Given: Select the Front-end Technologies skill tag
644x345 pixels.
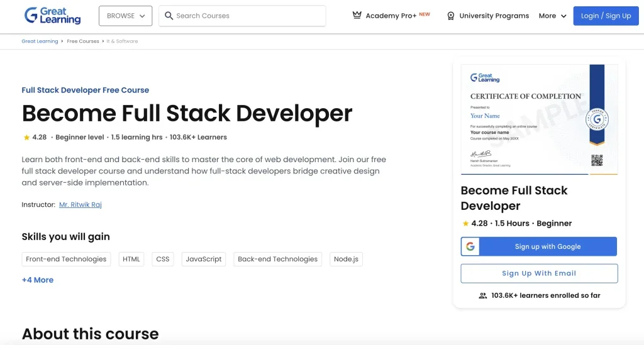Looking at the screenshot, I should [66, 260].
